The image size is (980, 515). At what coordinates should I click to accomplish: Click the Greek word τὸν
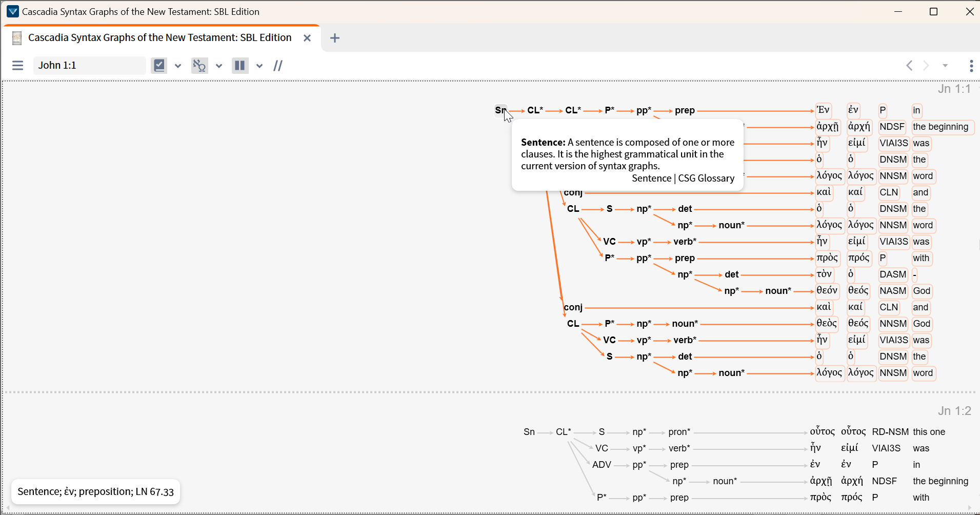[x=824, y=274]
